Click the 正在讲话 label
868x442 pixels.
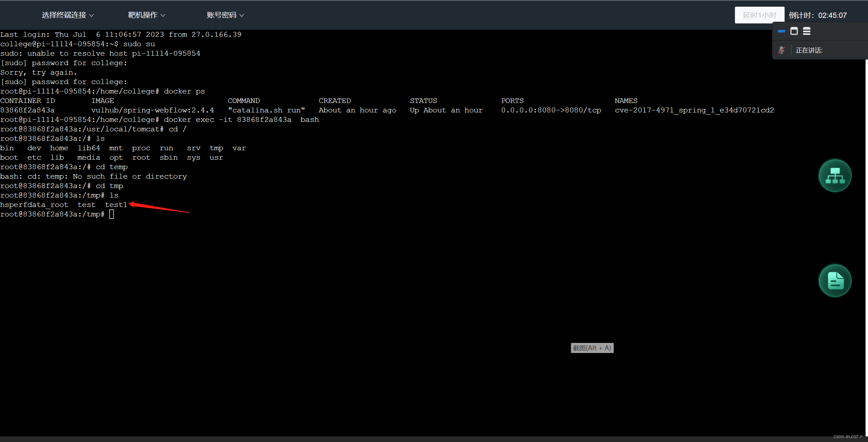(x=809, y=50)
